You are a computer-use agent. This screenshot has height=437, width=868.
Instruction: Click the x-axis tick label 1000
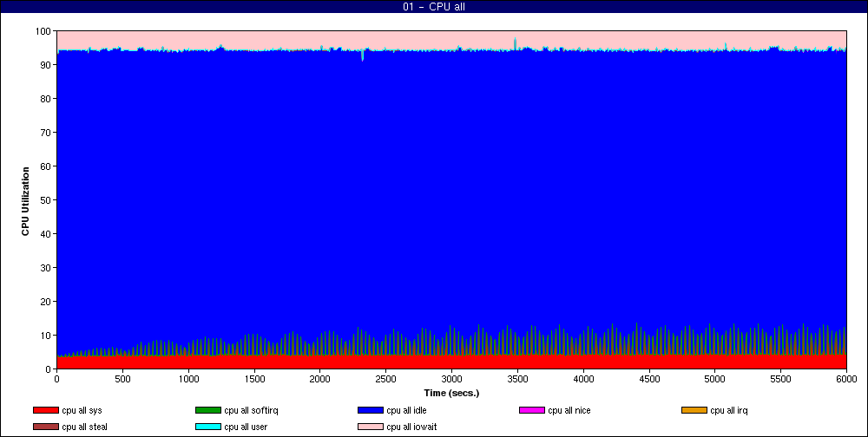pyautogui.click(x=188, y=379)
